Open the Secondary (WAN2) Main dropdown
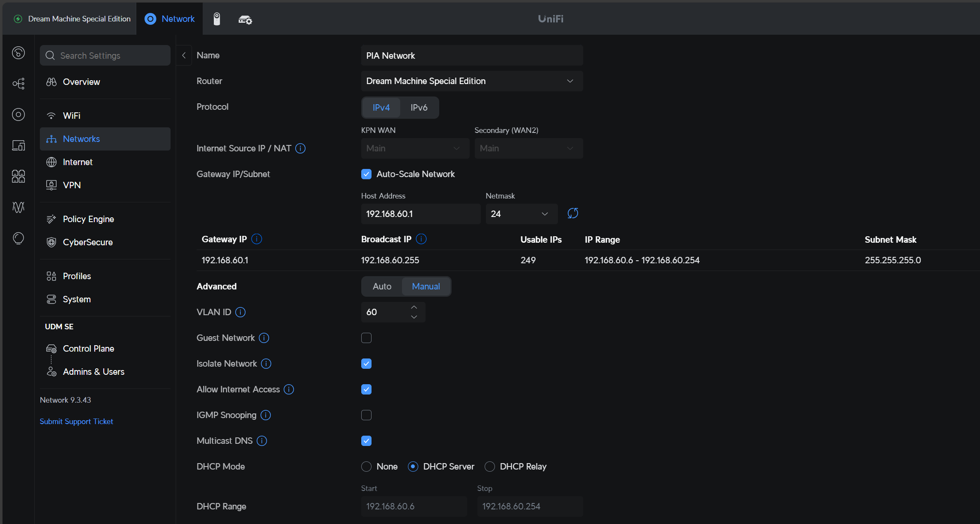Screen dimensions: 980x524 (x=529, y=148)
